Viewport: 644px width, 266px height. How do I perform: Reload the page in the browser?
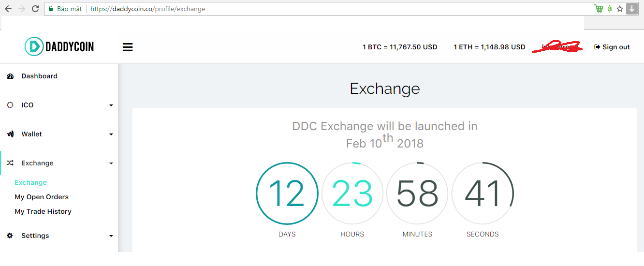pyautogui.click(x=35, y=9)
